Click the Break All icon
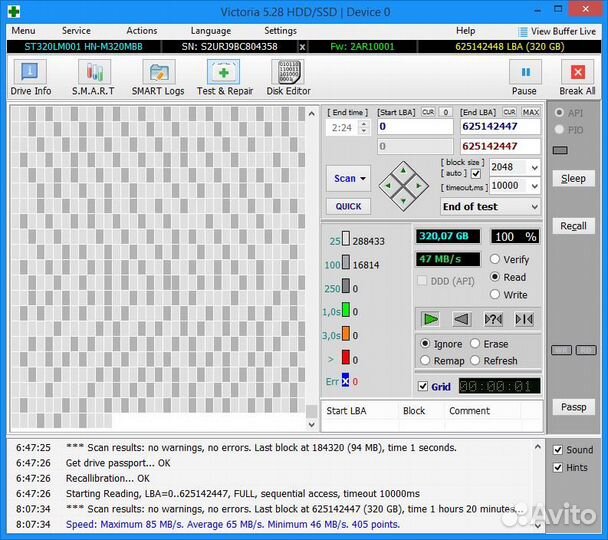Screen dimensions: 608x540 [577, 78]
